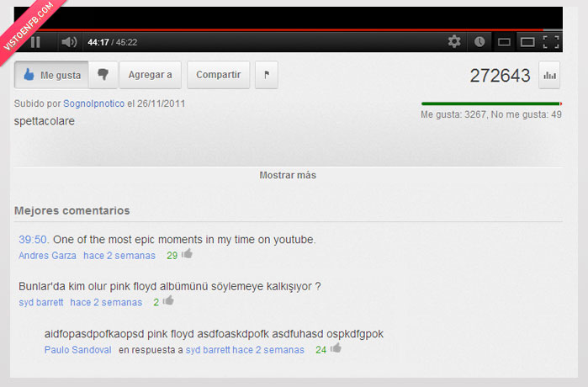Click the 'Me gusta: 3267, No me gusta: 49' text
The width and height of the screenshot is (588, 387).
[x=491, y=114]
